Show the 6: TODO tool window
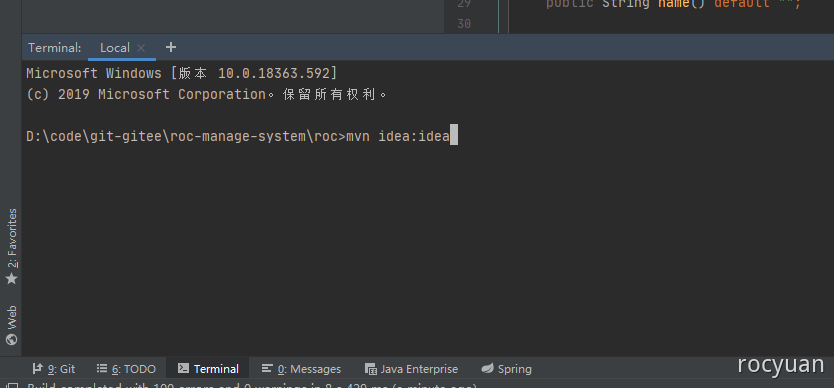Screen dimensions: 834x388 [127, 369]
